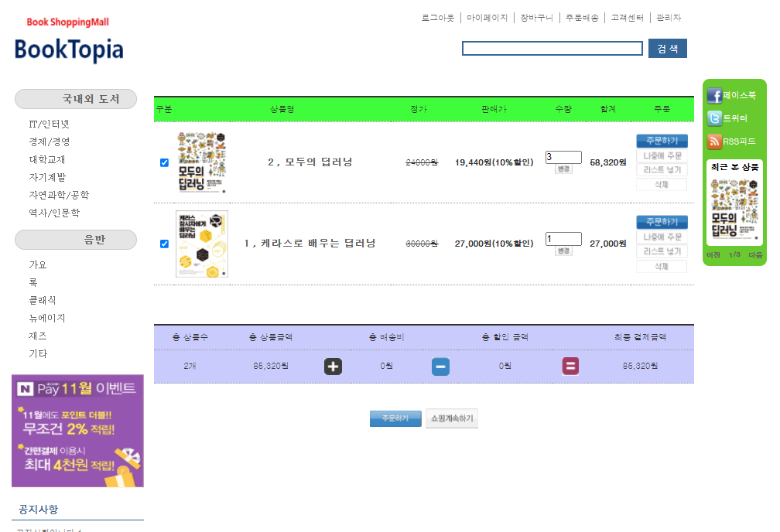Select the IT/인터넷 category

pyautogui.click(x=49, y=124)
